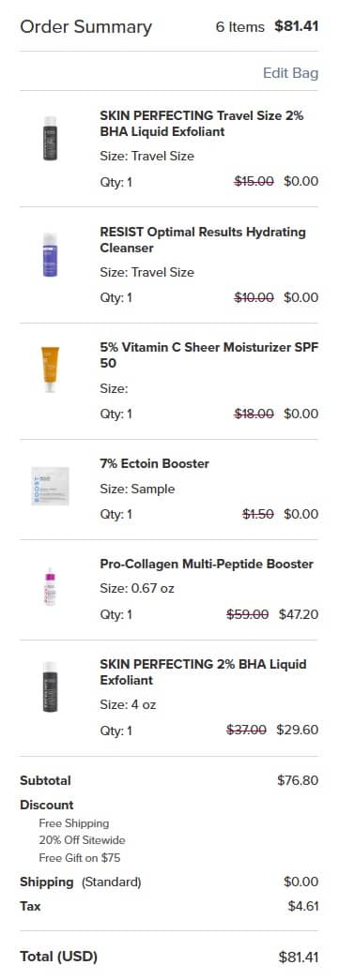Open SKIN PERFECTING 2% BHA Liquid Exfoliant title

(x=203, y=671)
